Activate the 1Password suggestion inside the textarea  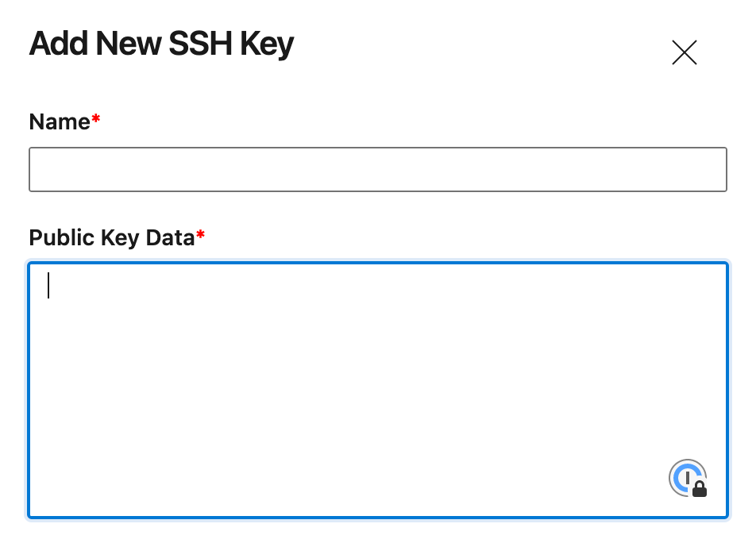pyautogui.click(x=687, y=478)
